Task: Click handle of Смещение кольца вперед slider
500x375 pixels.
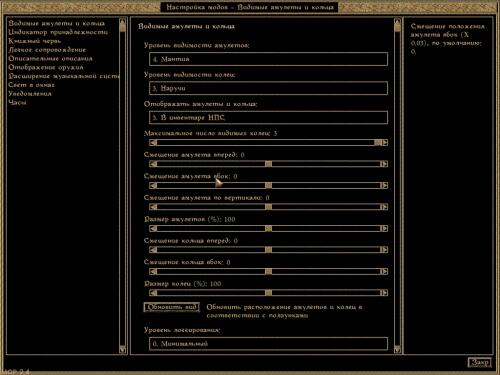Action: (268, 250)
